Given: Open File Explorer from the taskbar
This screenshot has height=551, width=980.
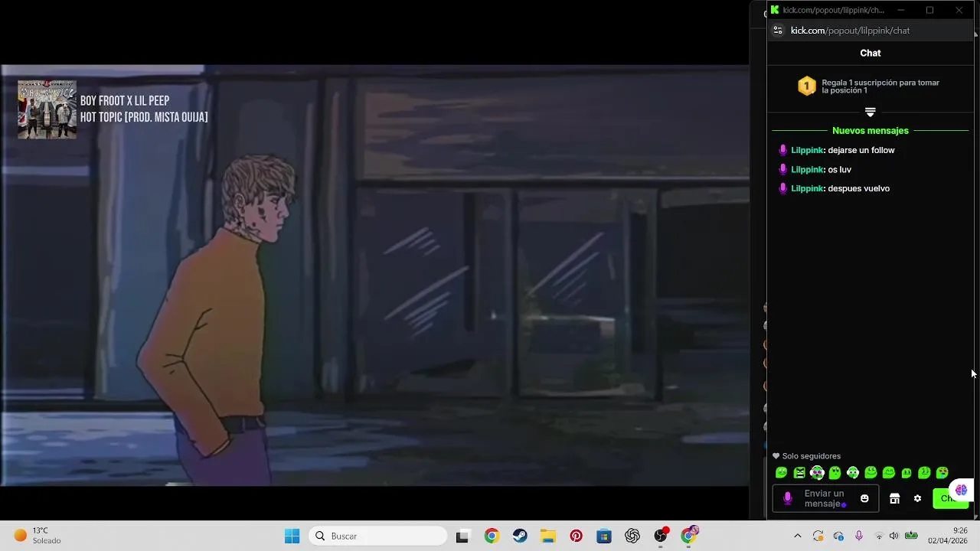Looking at the screenshot, I should tap(548, 536).
